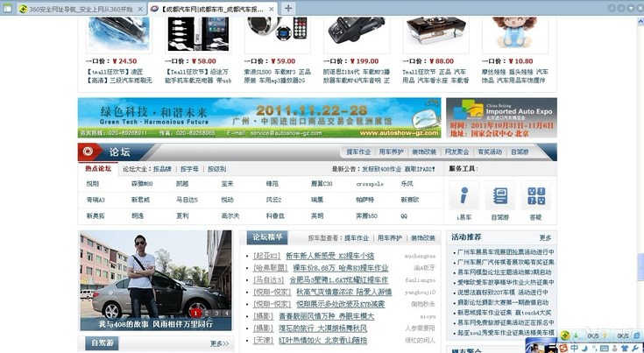Switch to the 成都汽车网 browser tab
The height and width of the screenshot is (353, 644).
[x=210, y=9]
